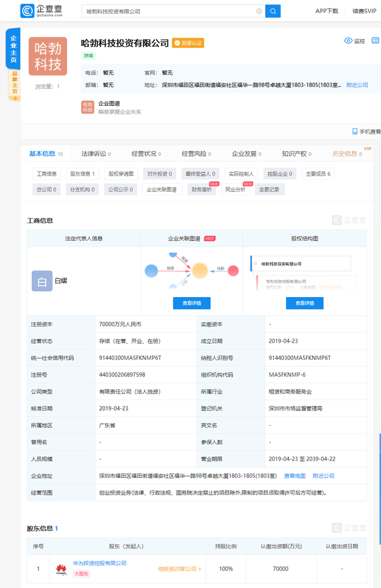Viewport: 381px width, 588px height.
Task: Click the 监控 eye icon
Action: tap(348, 41)
